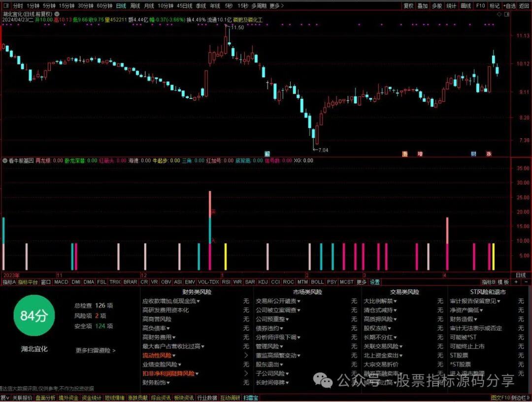Viewport: 532px width, 402px height.
Task: Click the 11.50 high price label
Action: coord(237,28)
